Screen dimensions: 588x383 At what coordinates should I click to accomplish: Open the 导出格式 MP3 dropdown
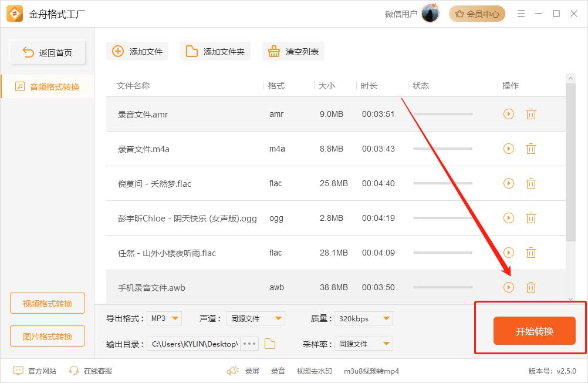pyautogui.click(x=164, y=318)
